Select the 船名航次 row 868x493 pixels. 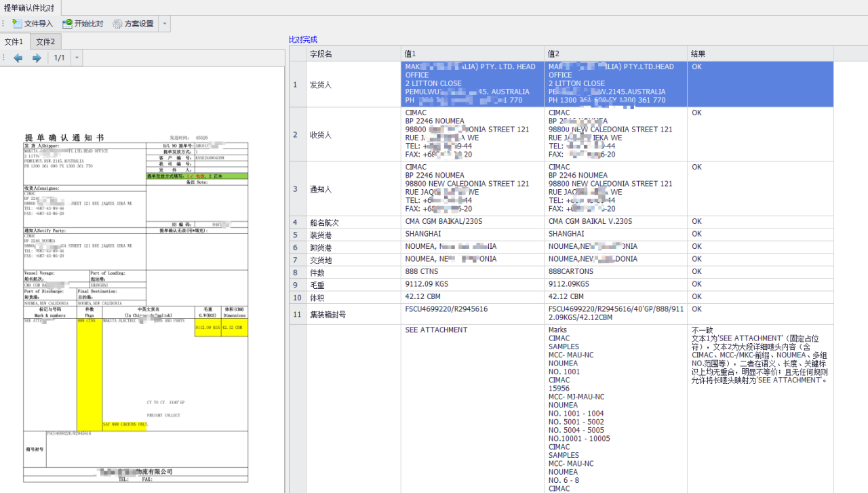tap(561, 222)
